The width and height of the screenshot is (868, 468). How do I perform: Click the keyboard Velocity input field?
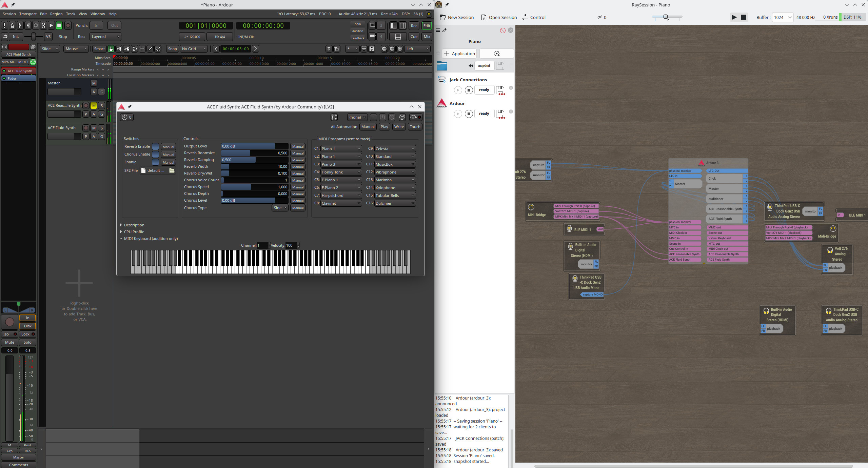tap(292, 245)
